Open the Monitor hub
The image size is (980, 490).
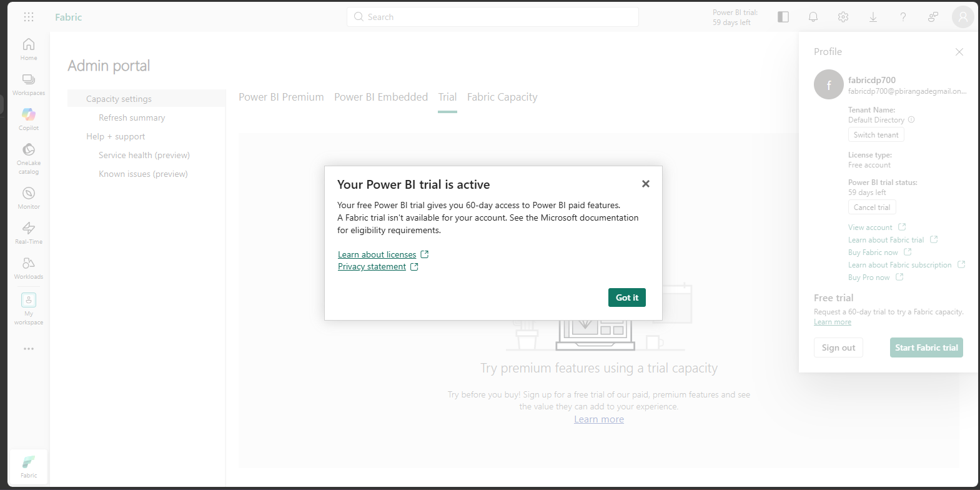29,198
